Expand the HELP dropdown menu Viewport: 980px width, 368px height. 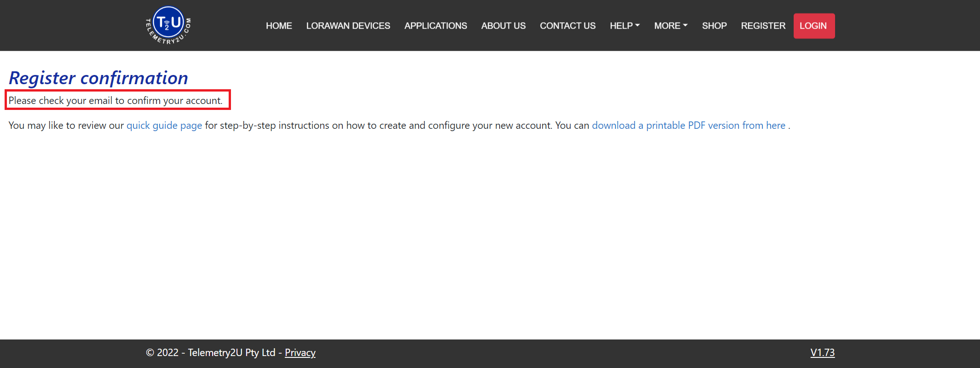pyautogui.click(x=625, y=26)
